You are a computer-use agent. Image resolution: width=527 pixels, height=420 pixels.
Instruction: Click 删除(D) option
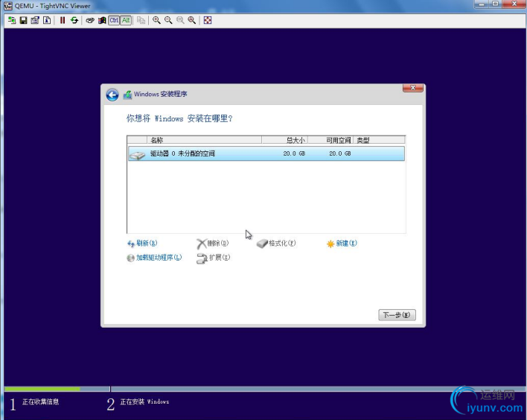click(213, 243)
